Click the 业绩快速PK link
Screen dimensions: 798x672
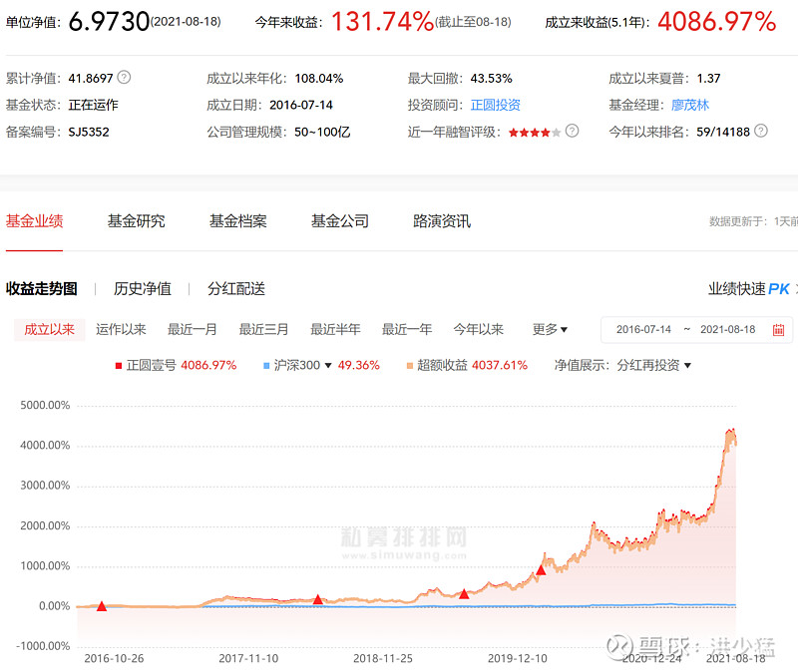pyautogui.click(x=749, y=289)
